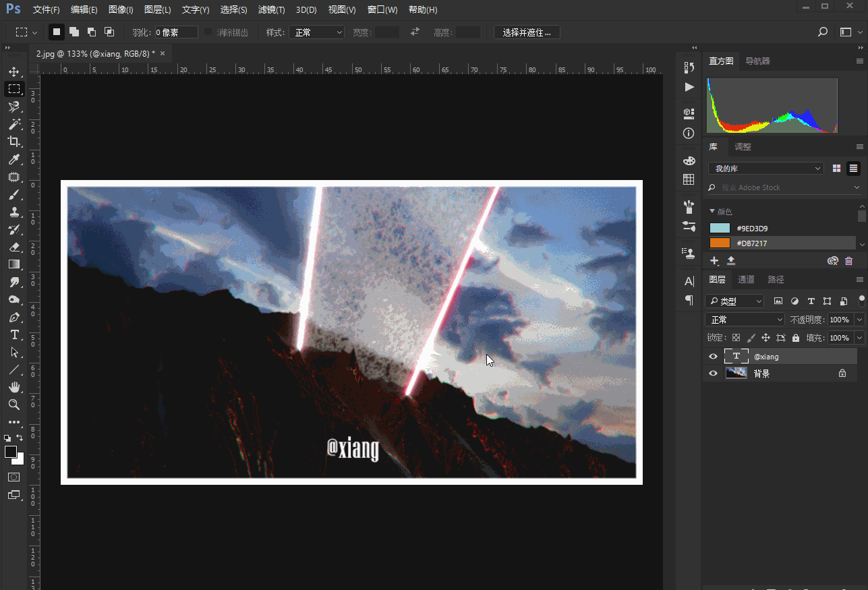Hide the @xiang text layer

713,357
